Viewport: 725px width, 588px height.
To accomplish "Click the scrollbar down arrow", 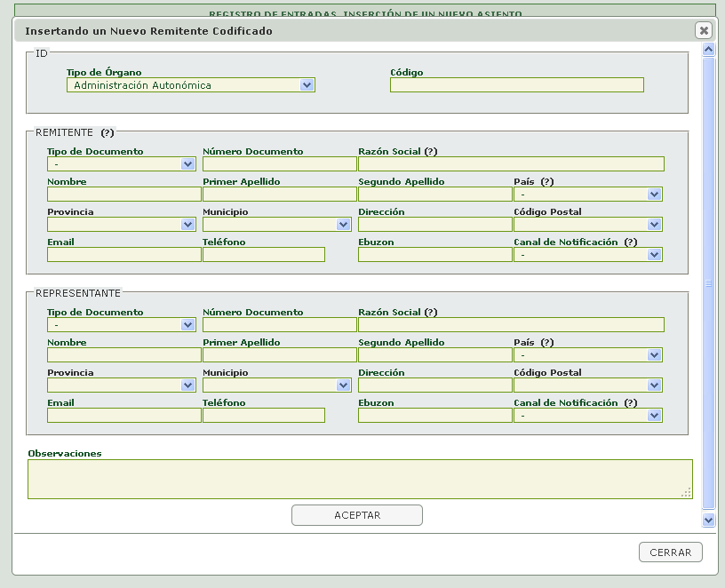I will click(708, 520).
